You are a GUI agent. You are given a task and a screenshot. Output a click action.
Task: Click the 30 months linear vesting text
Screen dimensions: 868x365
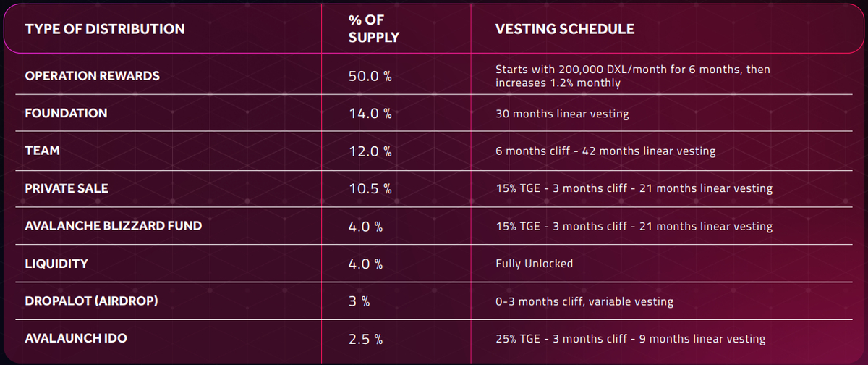562,114
